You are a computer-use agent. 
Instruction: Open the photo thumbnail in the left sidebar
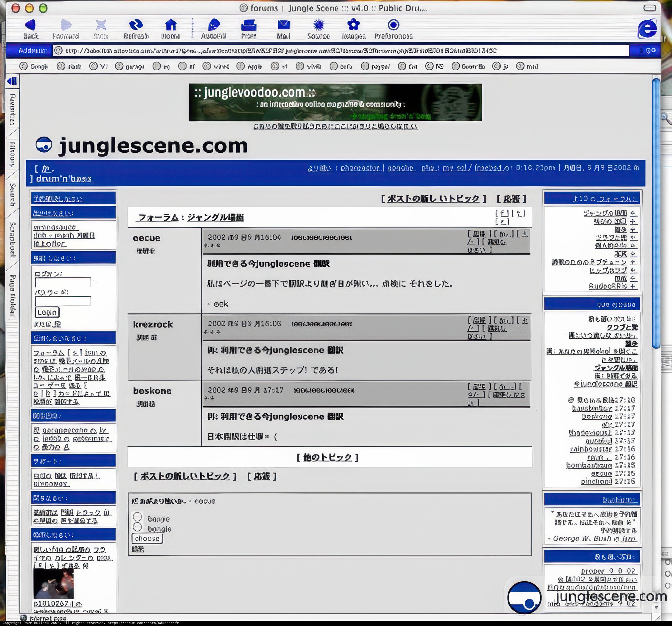coord(53,584)
